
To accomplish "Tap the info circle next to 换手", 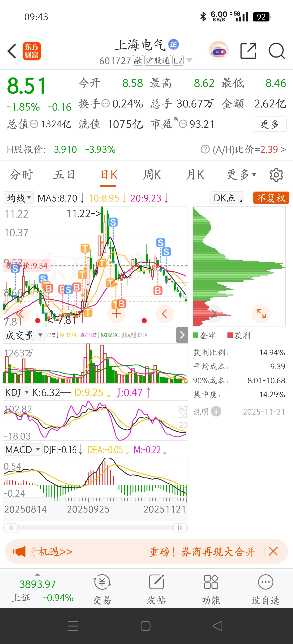I will (x=106, y=103).
